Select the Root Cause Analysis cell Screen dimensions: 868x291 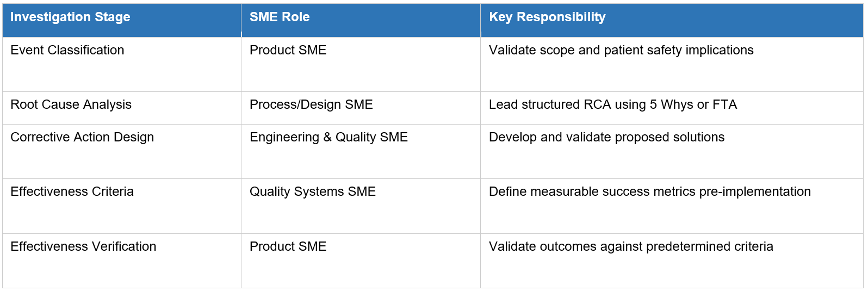click(122, 108)
